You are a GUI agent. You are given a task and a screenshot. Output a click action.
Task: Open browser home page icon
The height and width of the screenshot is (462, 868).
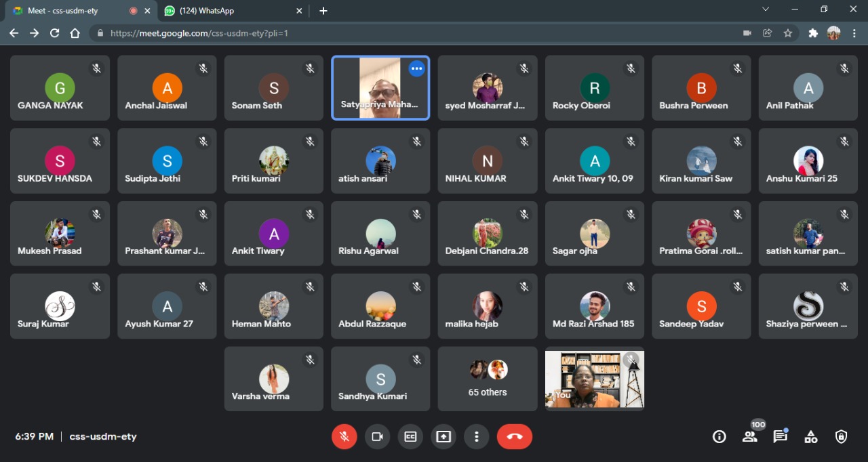click(75, 33)
